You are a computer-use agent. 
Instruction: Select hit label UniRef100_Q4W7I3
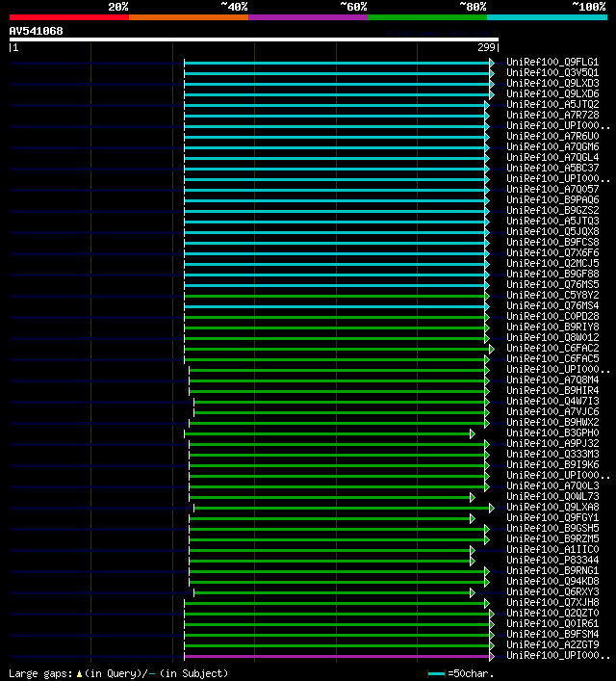(x=552, y=401)
